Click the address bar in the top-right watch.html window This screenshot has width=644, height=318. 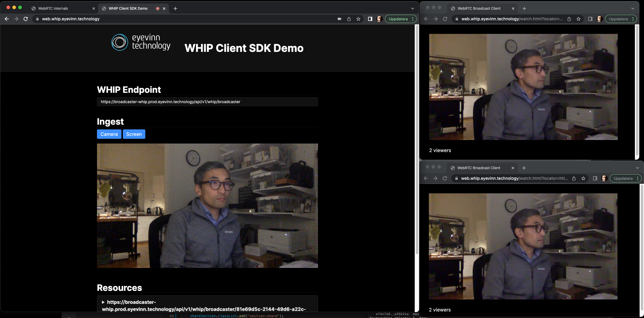click(512, 19)
